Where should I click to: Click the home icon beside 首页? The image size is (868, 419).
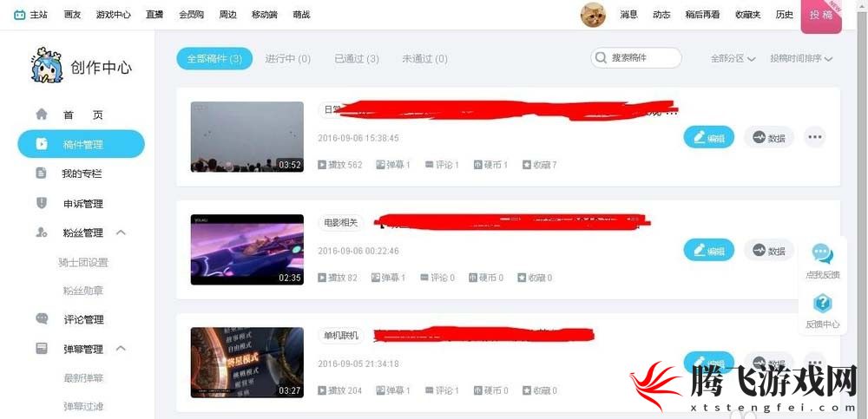click(42, 115)
